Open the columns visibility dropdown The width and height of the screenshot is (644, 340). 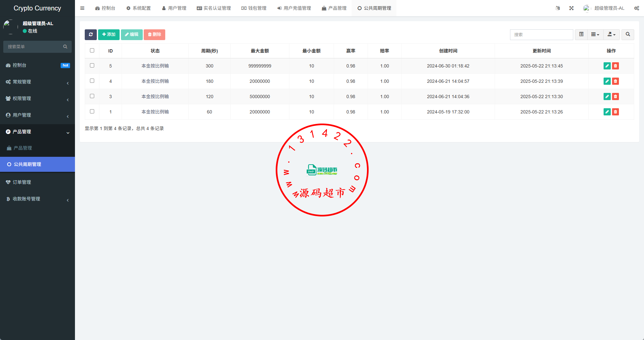(595, 35)
